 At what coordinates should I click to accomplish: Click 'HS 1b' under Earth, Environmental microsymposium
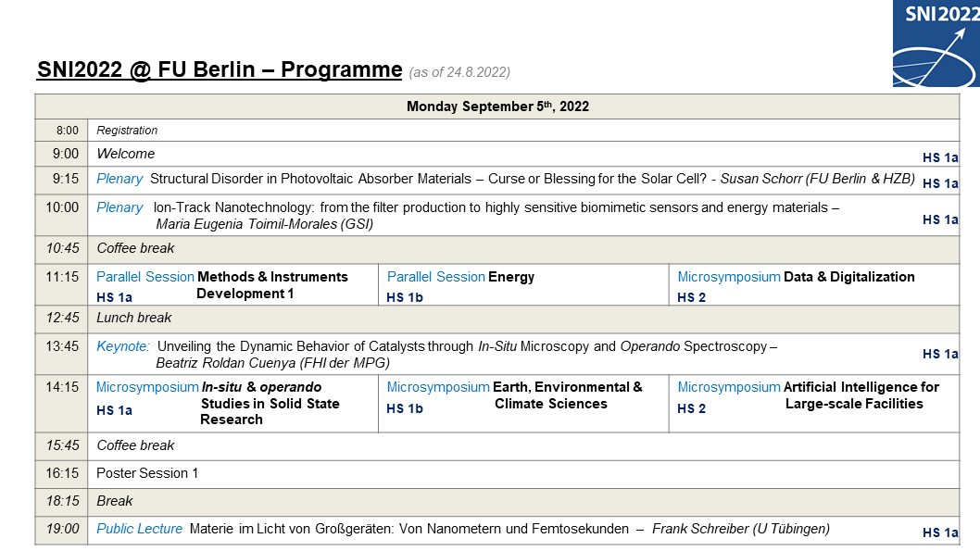(405, 408)
